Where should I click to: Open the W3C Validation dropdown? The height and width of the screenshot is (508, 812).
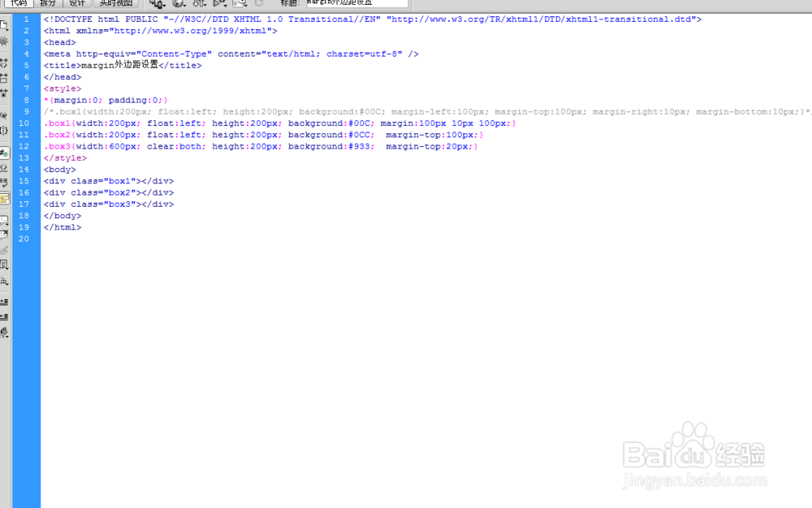(220, 3)
